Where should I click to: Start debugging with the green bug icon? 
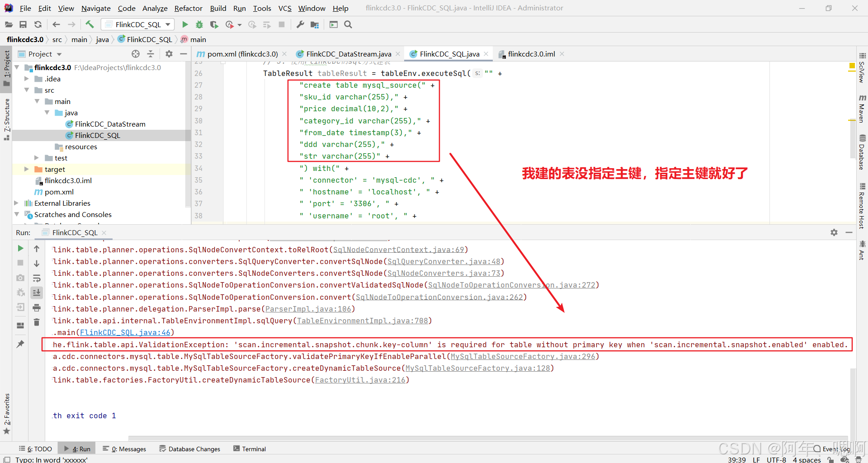click(199, 24)
